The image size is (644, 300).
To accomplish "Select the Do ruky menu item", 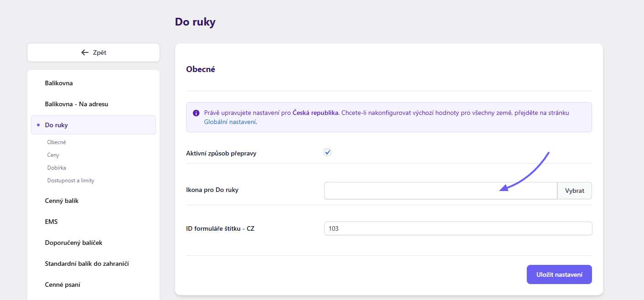I will pos(57,125).
